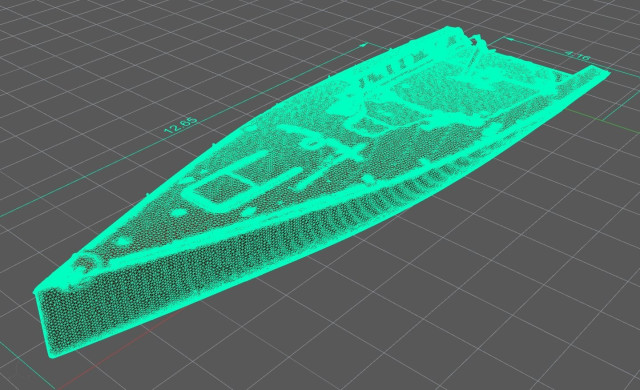Select the 12.65 length dimension label
This screenshot has height=390, width=640.
pyautogui.click(x=181, y=126)
